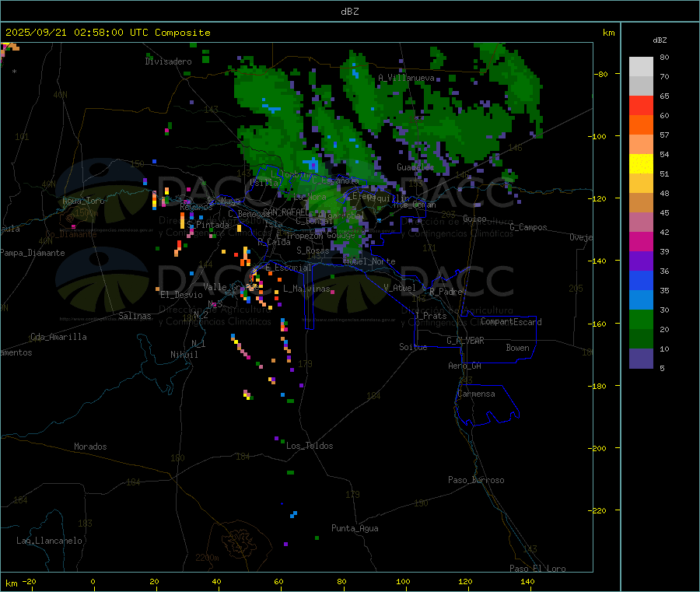
Task: Click the Soitue map label
Action: 413,347
